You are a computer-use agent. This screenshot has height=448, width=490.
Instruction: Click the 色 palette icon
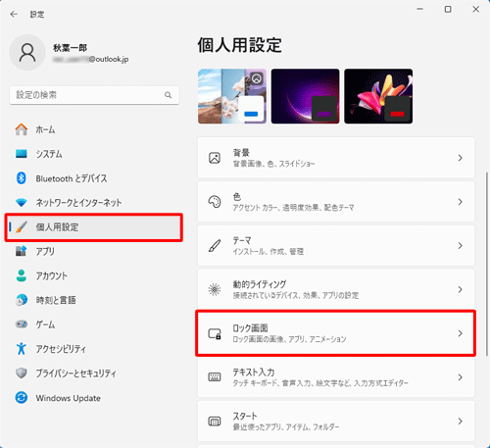[x=215, y=202]
